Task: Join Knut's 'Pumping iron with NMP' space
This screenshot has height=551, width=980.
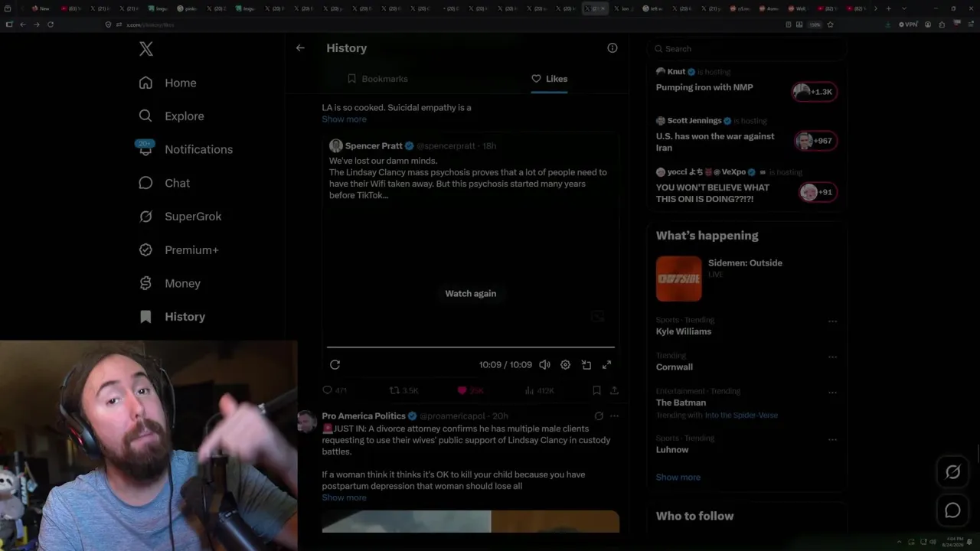Action: point(704,87)
